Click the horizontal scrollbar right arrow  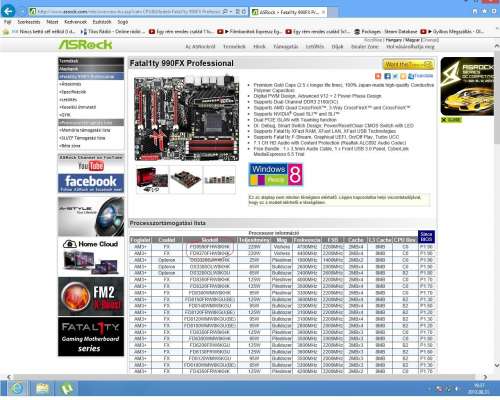tap(485, 377)
